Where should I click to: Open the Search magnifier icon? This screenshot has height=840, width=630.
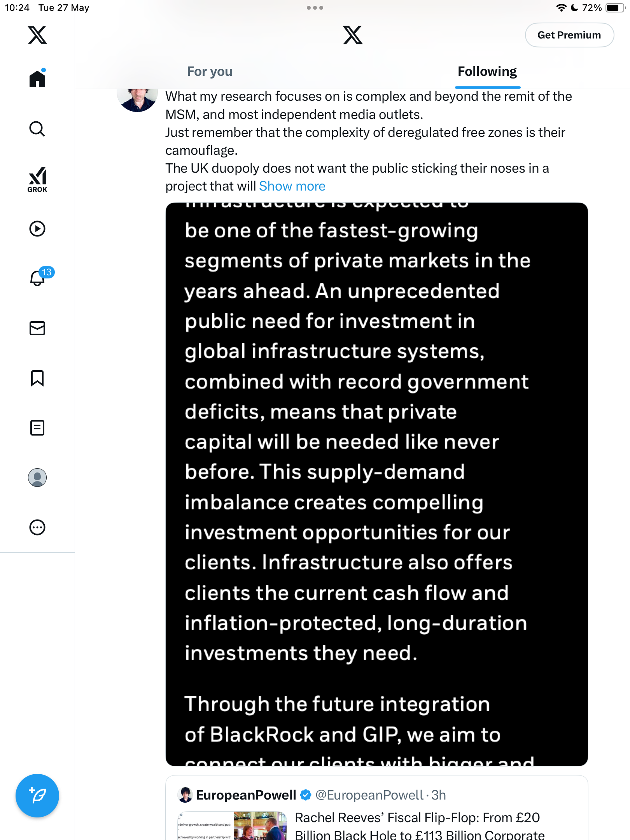click(x=37, y=129)
